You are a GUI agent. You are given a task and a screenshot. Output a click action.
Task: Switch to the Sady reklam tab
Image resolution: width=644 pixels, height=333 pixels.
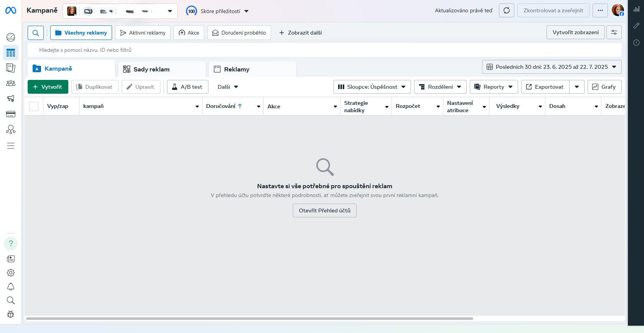point(151,70)
